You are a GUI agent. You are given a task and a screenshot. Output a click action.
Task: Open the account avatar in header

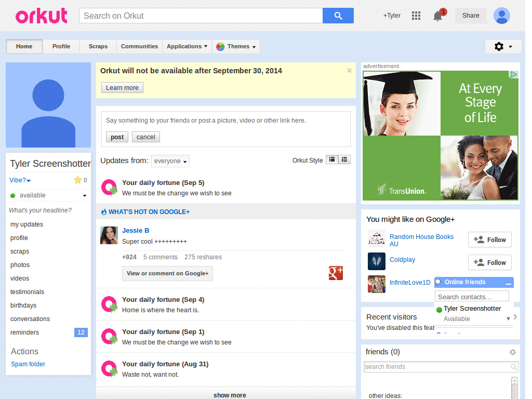502,16
